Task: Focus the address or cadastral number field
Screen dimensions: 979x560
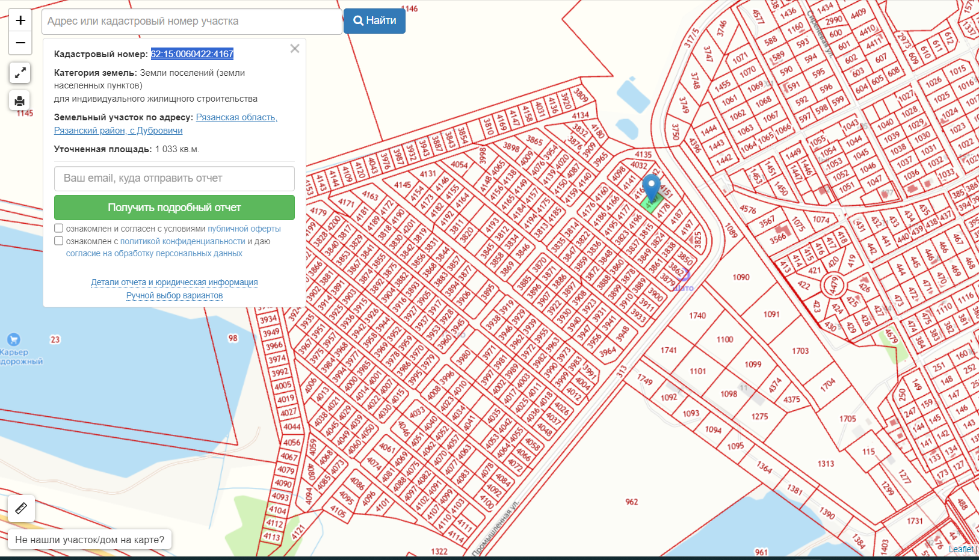Action: [191, 22]
